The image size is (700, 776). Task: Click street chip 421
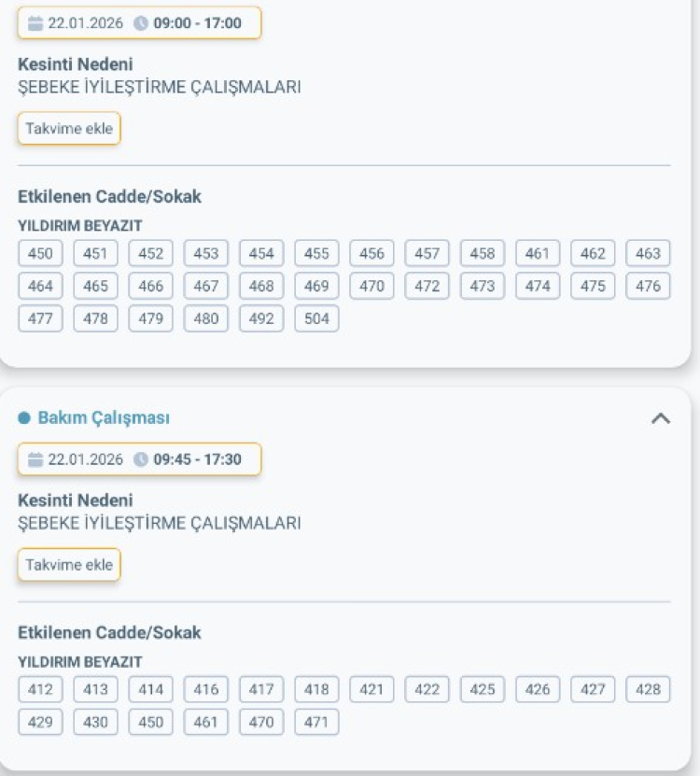pos(371,689)
